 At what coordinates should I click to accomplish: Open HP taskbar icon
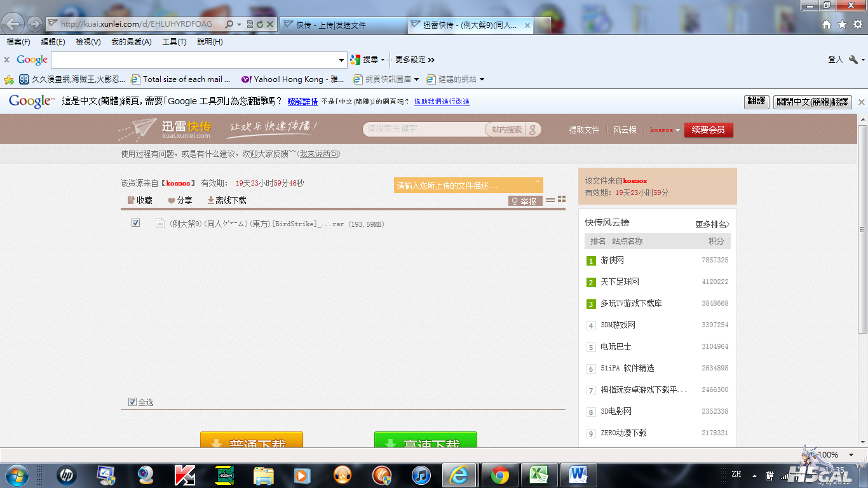coord(65,475)
